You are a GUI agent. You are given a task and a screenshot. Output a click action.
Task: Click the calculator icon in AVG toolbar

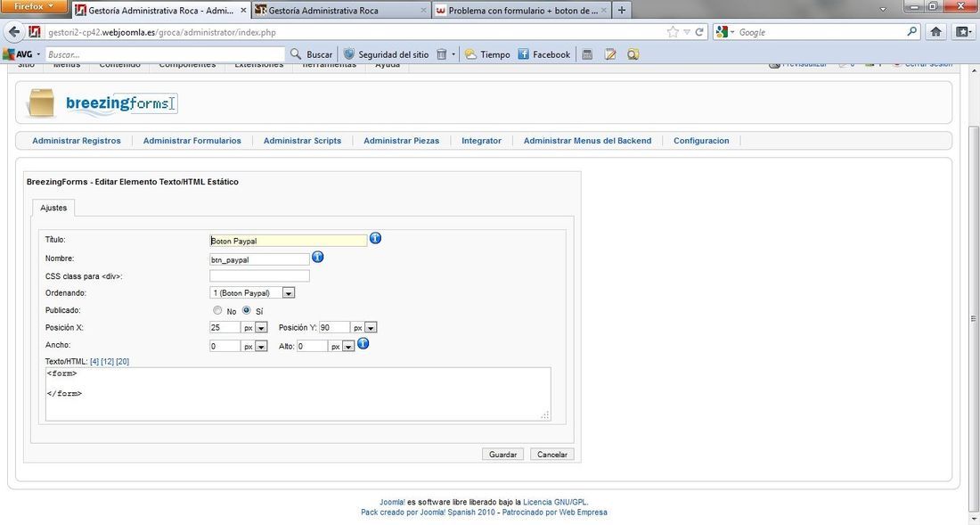[587, 54]
